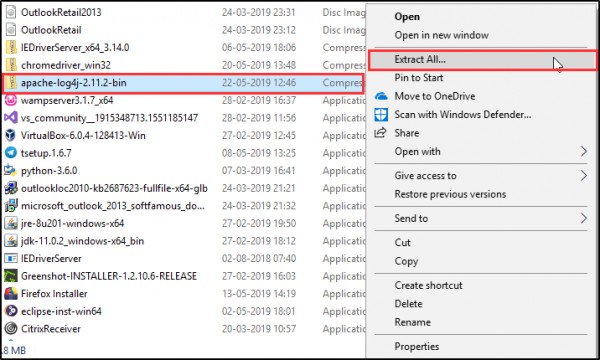Choose Share from the context menu
Screen dimensions: 600x360
pyautogui.click(x=407, y=133)
